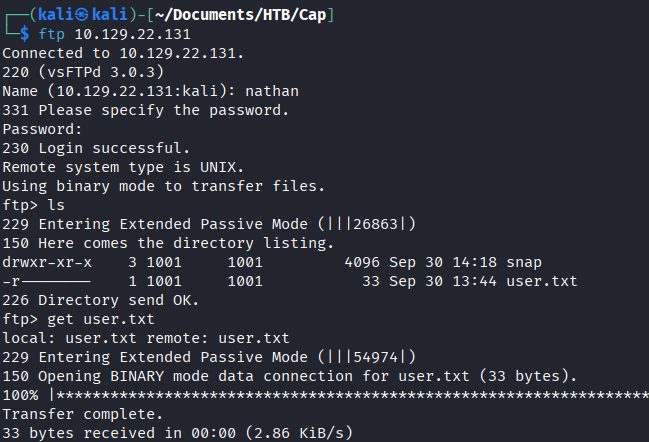The width and height of the screenshot is (649, 442).
Task: Click 'user.txt' file name in directory listing
Action: (x=541, y=281)
